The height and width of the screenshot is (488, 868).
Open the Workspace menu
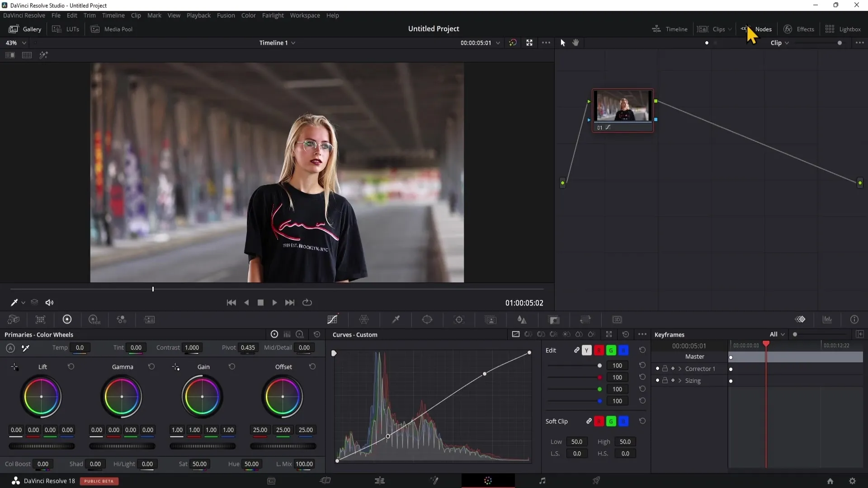point(305,15)
